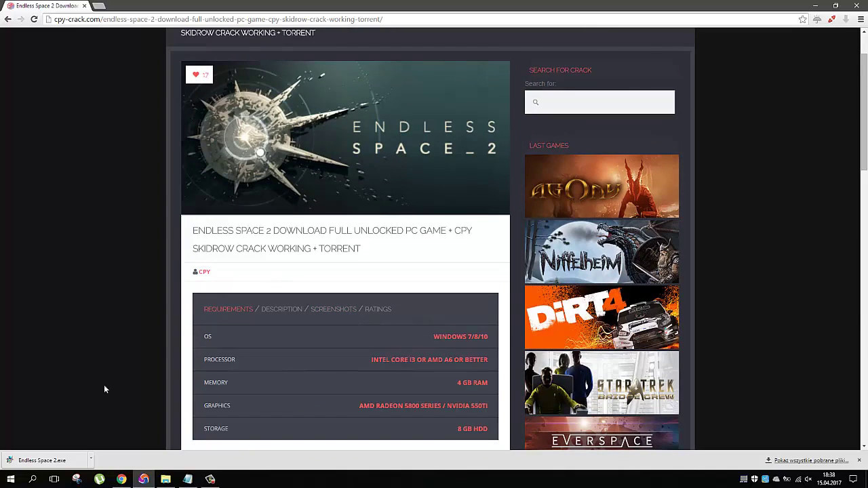The image size is (868, 488).
Task: Bookmark the page with the star icon
Action: 803,19
